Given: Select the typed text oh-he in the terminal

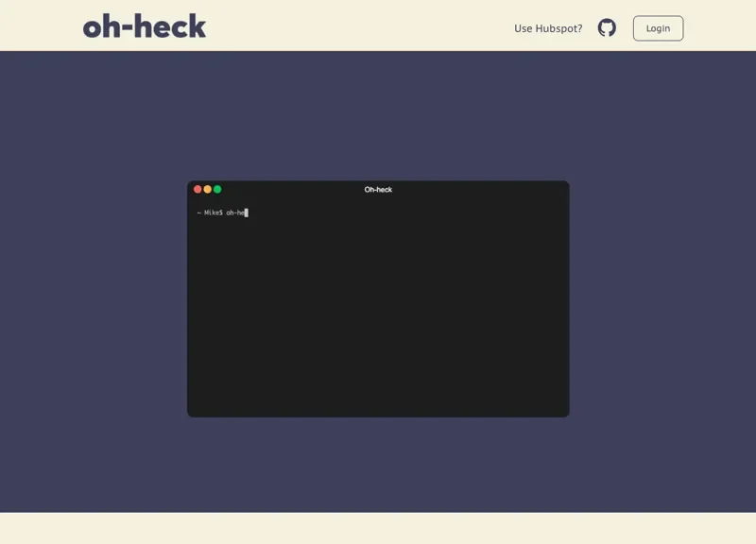Looking at the screenshot, I should 236,211.
